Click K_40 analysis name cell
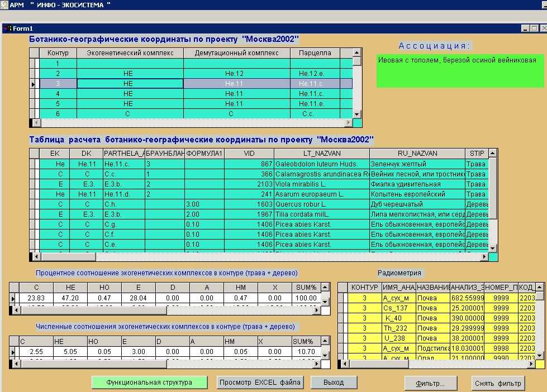 (x=399, y=318)
